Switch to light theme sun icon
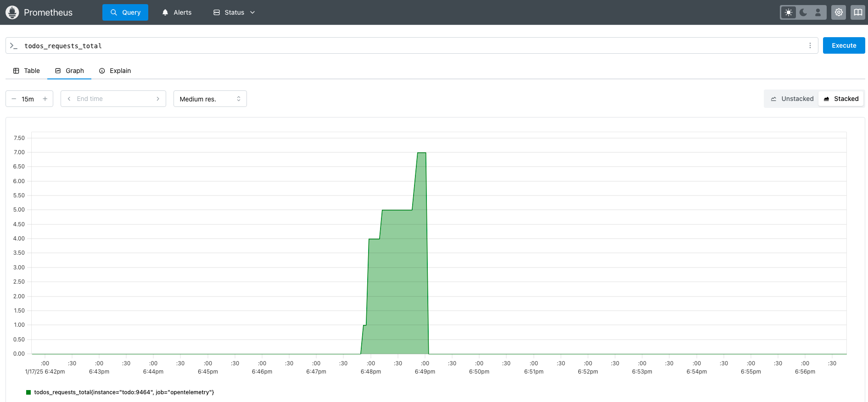This screenshot has width=868, height=402. tap(789, 12)
